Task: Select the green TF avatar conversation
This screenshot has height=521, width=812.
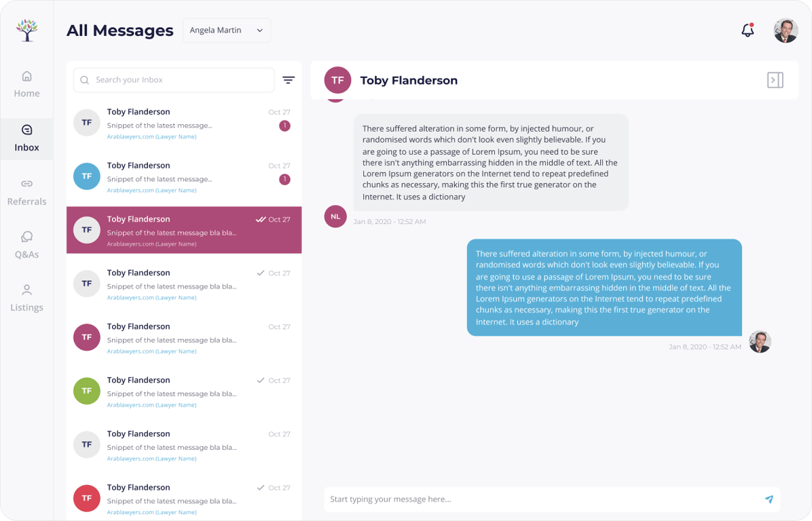Action: coord(184,391)
